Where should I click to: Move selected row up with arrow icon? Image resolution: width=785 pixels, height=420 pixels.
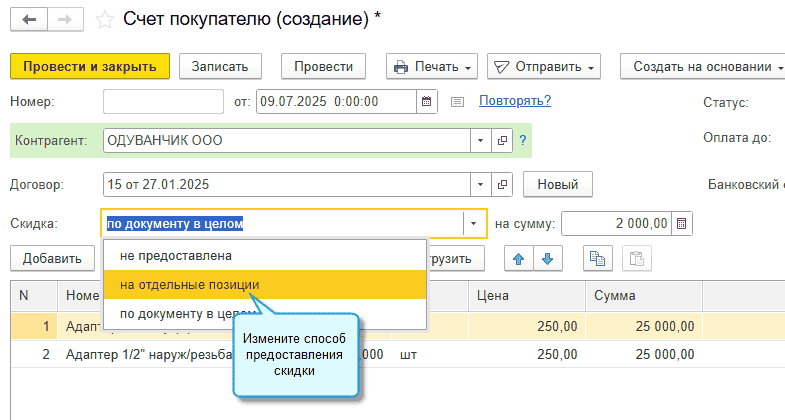(x=518, y=258)
